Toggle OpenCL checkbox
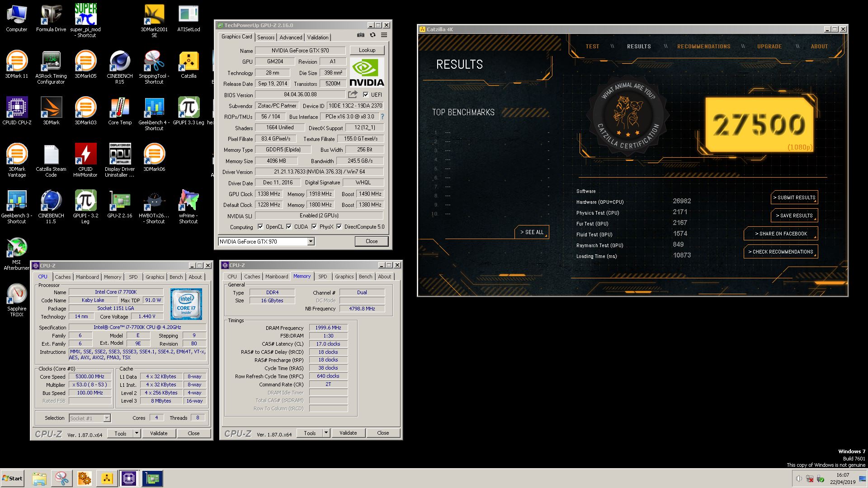Image resolution: width=868 pixels, height=488 pixels. [260, 227]
